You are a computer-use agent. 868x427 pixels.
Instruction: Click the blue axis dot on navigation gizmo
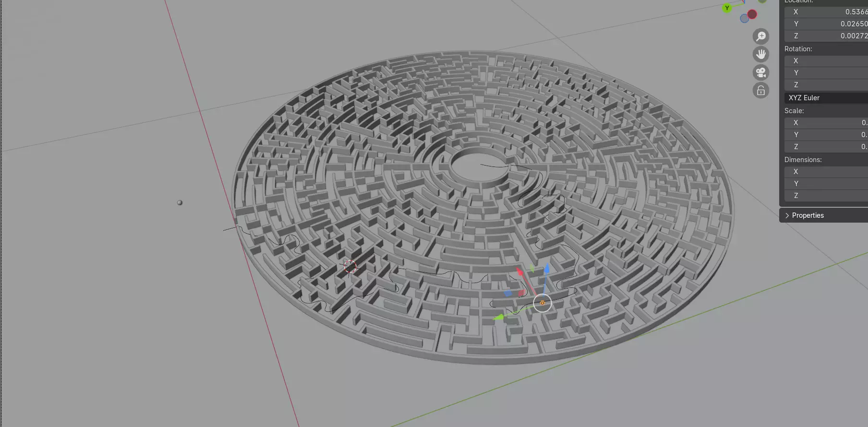744,19
